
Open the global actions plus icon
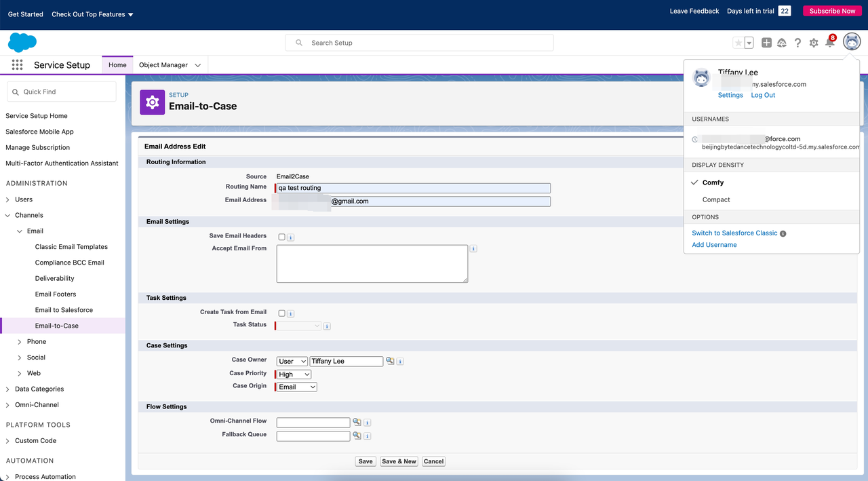tap(766, 43)
